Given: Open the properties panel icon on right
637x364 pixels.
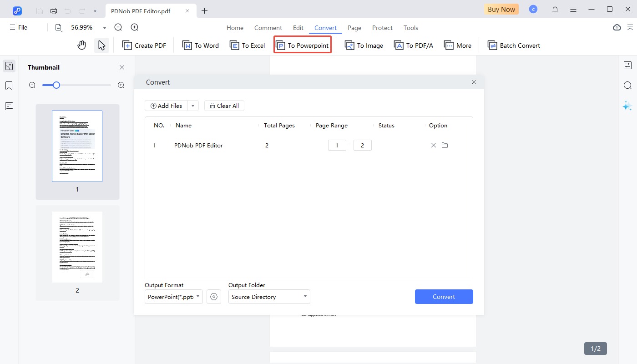Looking at the screenshot, I should point(628,66).
